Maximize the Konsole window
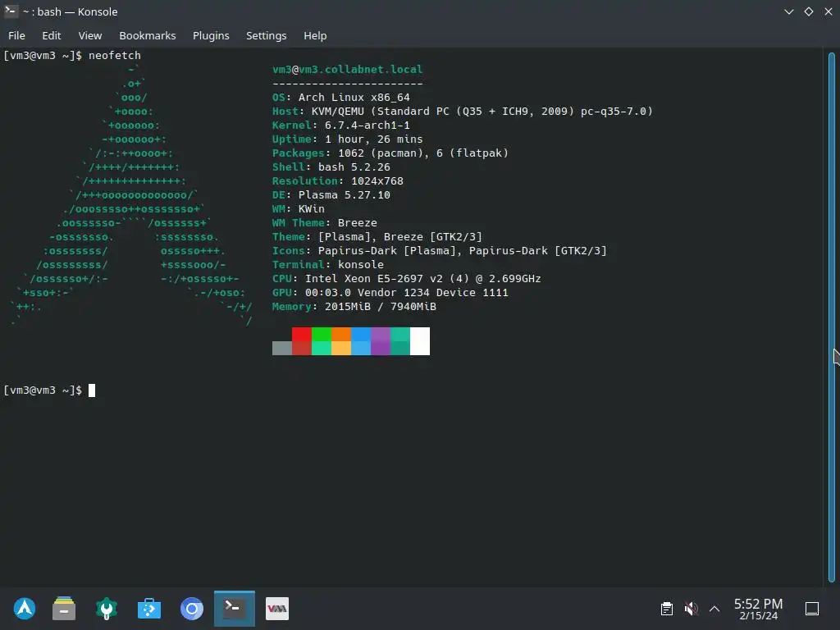 [x=809, y=11]
